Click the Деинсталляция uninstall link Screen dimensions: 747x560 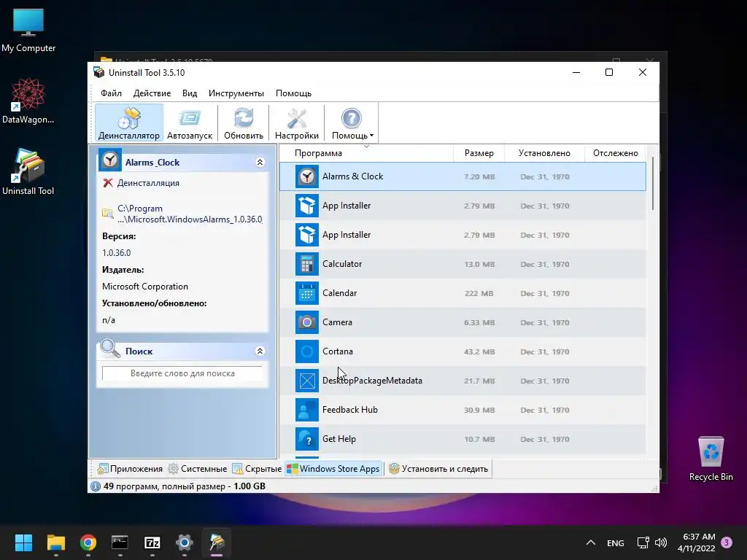(148, 183)
